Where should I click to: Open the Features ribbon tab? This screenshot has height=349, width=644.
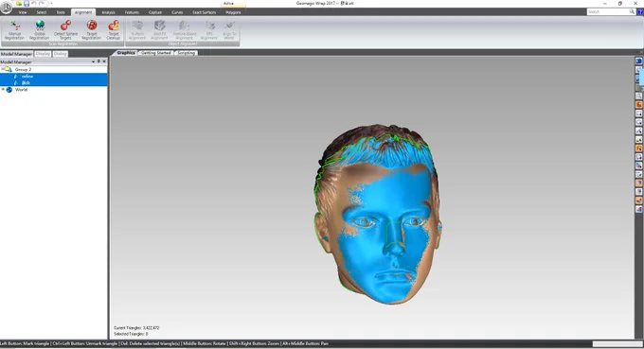(x=132, y=12)
